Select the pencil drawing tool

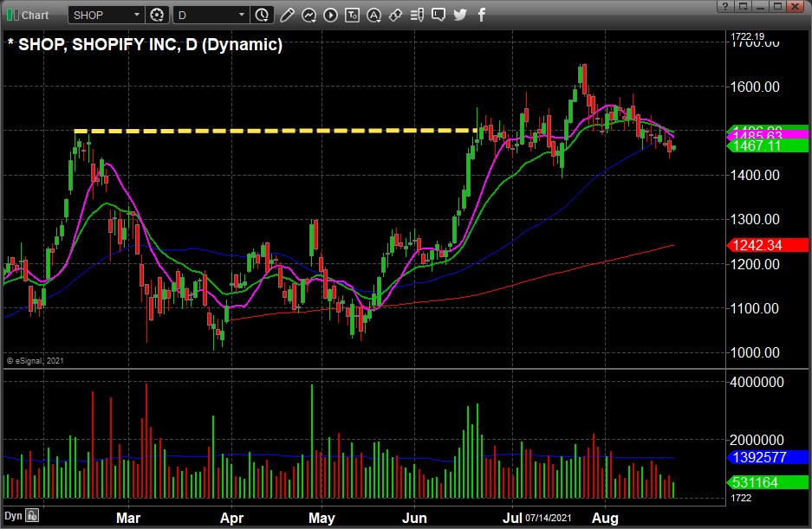point(287,15)
